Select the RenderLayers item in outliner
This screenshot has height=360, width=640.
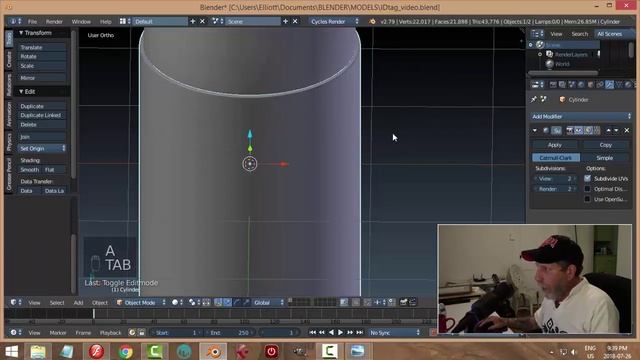point(571,54)
